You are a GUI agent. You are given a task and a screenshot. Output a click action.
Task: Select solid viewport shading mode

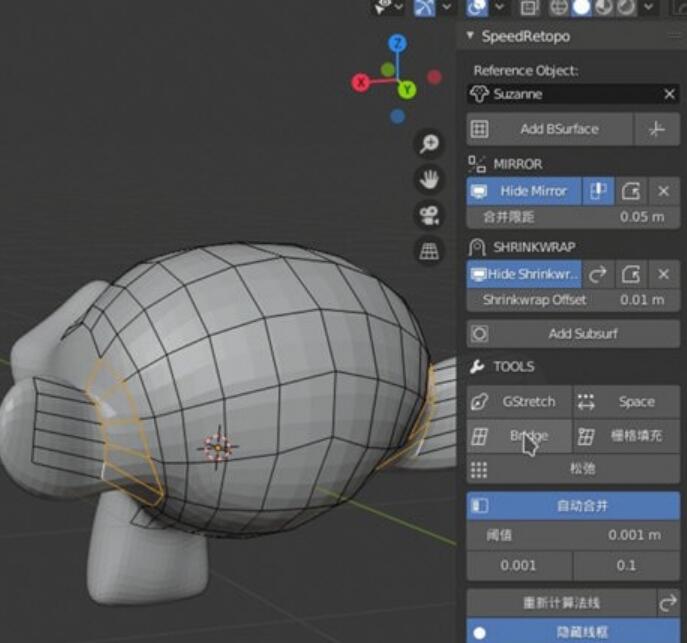click(581, 7)
